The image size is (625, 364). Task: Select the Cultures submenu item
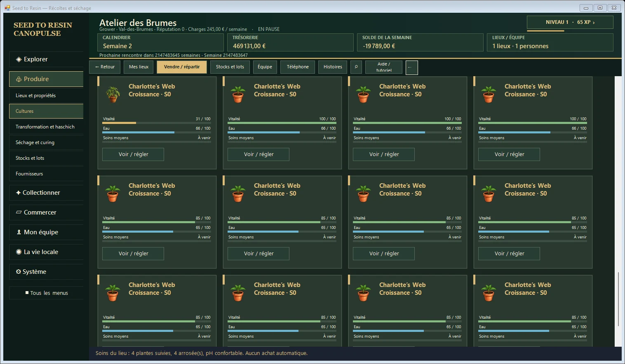46,111
